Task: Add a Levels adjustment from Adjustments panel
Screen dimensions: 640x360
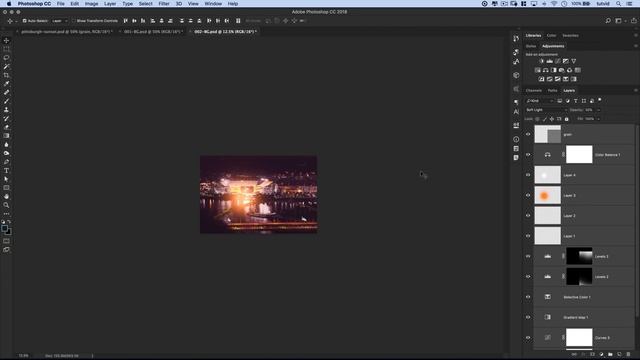Action: (x=549, y=61)
